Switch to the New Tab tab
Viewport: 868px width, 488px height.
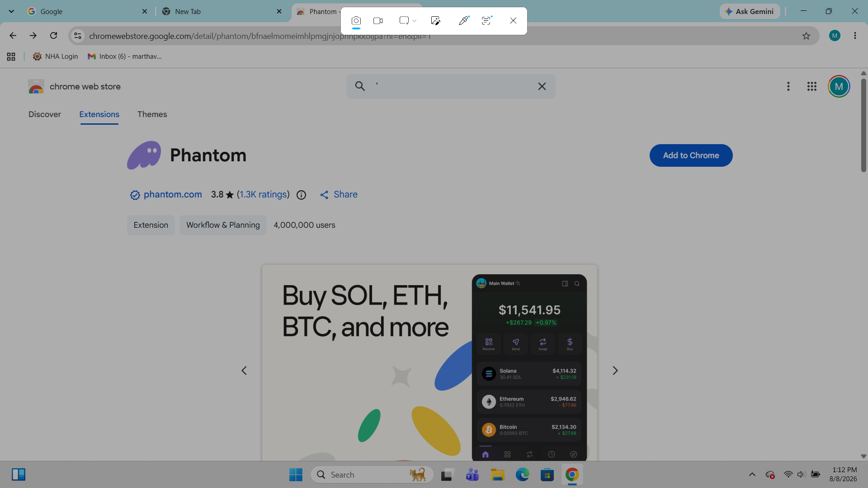coord(222,11)
